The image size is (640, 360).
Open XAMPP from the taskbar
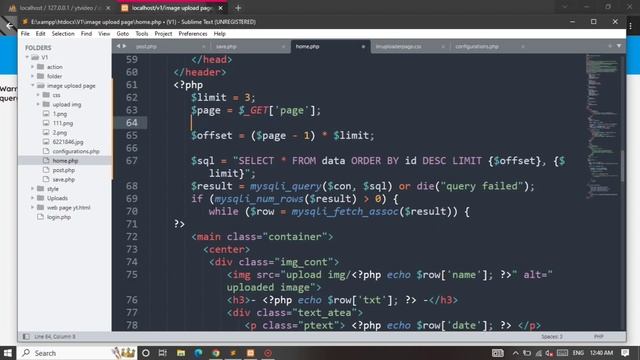tap(251, 353)
